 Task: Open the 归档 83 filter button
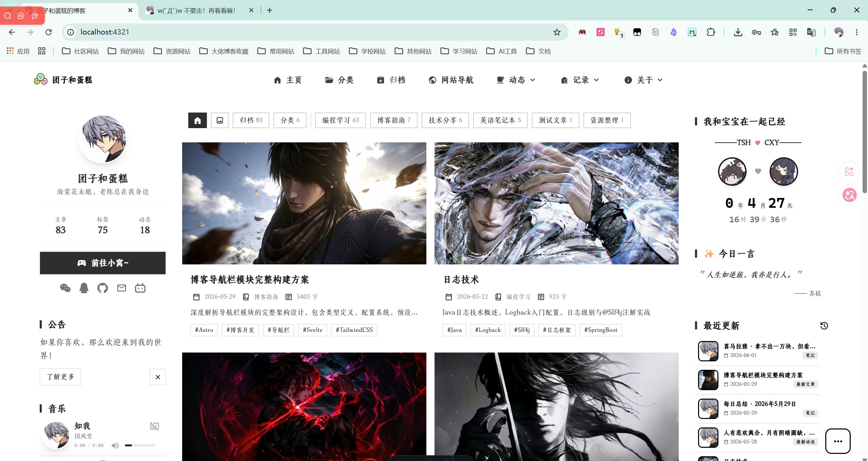[x=251, y=120]
